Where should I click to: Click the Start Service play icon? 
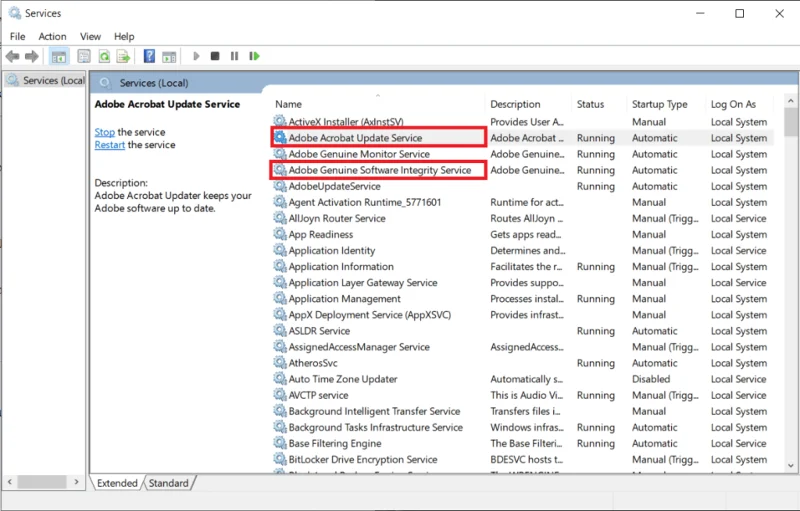tap(196, 56)
